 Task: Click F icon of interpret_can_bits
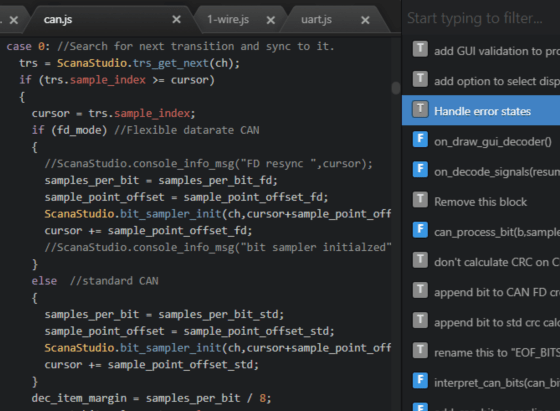(420, 380)
